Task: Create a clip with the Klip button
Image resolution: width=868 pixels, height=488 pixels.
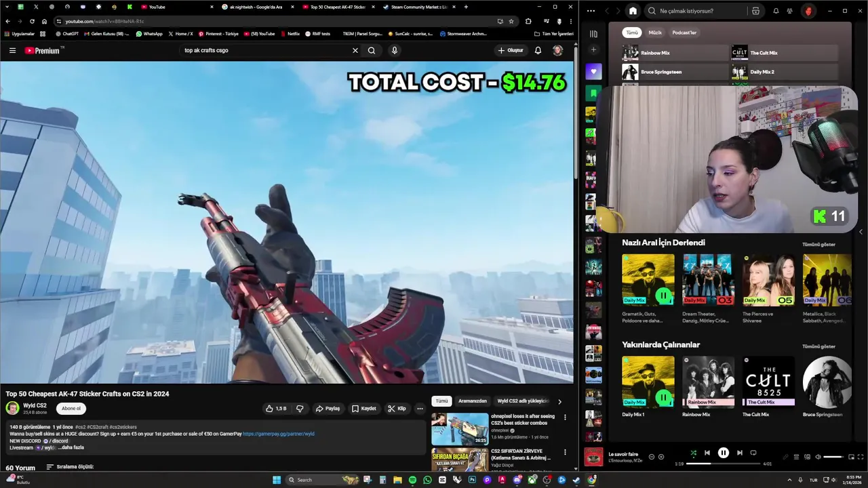Action: pyautogui.click(x=397, y=409)
